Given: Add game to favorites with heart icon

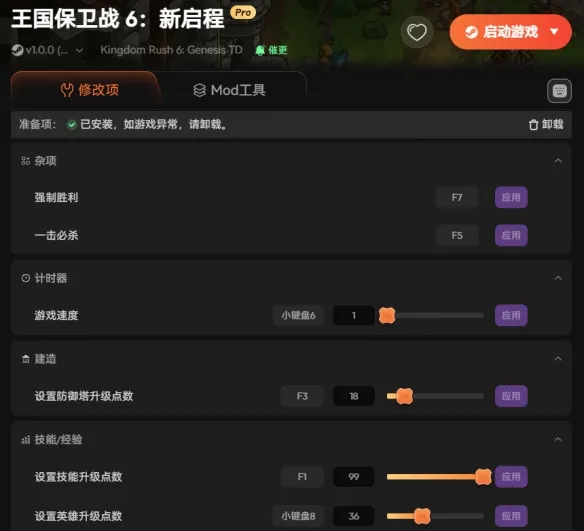Looking at the screenshot, I should point(416,32).
